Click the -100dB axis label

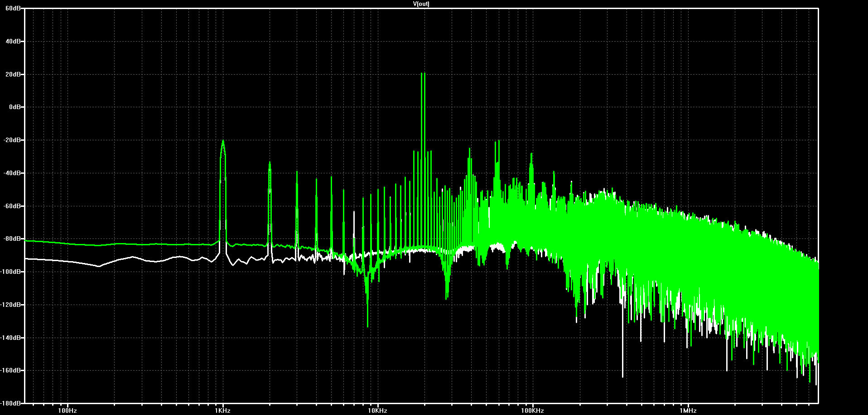pyautogui.click(x=11, y=272)
